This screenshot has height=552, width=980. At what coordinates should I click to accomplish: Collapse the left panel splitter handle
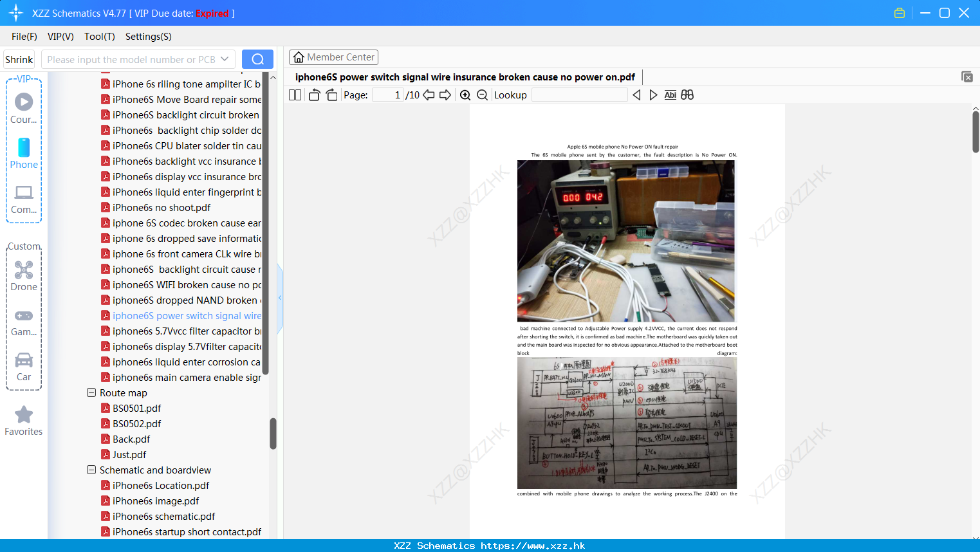tap(280, 297)
